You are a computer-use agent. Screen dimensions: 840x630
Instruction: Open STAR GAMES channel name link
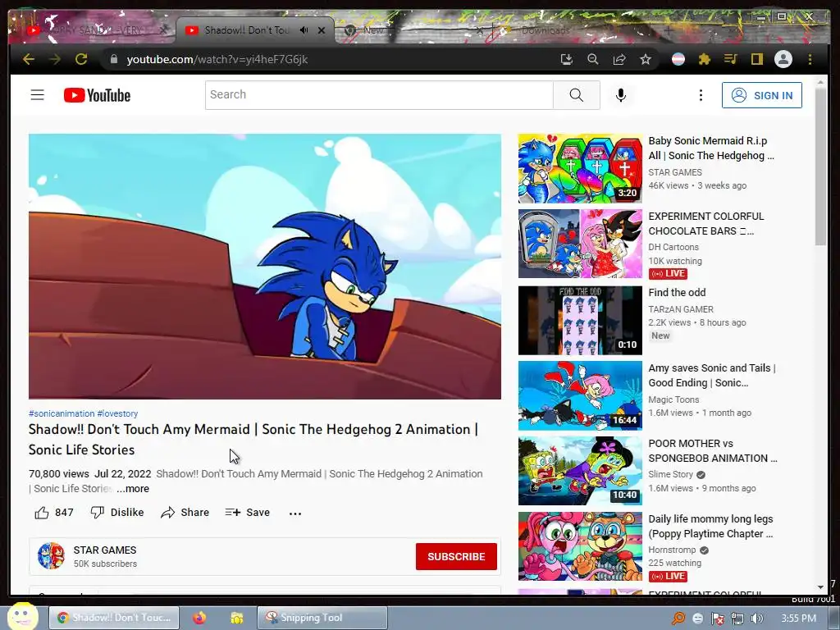(x=105, y=550)
